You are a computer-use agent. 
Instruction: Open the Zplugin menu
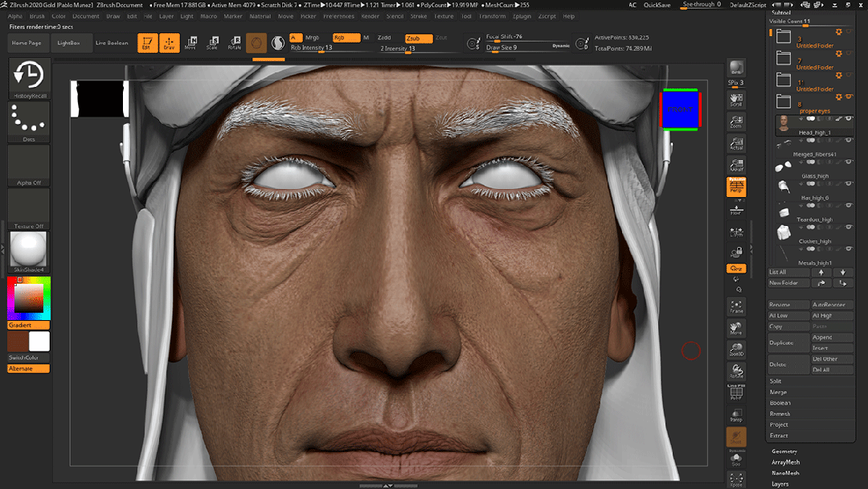[x=523, y=15]
